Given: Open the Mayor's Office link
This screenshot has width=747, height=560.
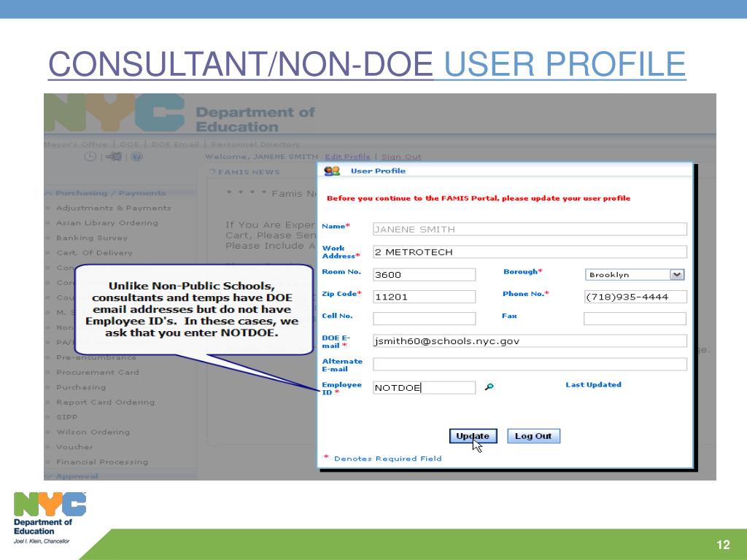Looking at the screenshot, I should (x=75, y=144).
